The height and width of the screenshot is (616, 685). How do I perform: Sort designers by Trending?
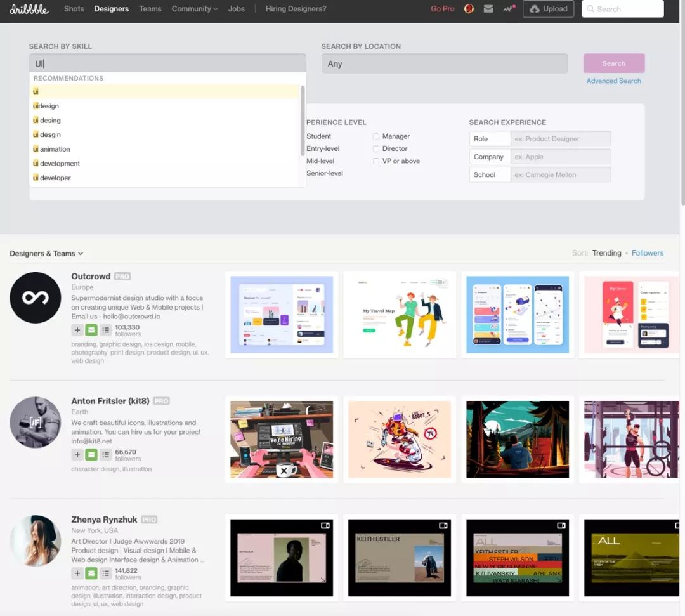pos(607,253)
